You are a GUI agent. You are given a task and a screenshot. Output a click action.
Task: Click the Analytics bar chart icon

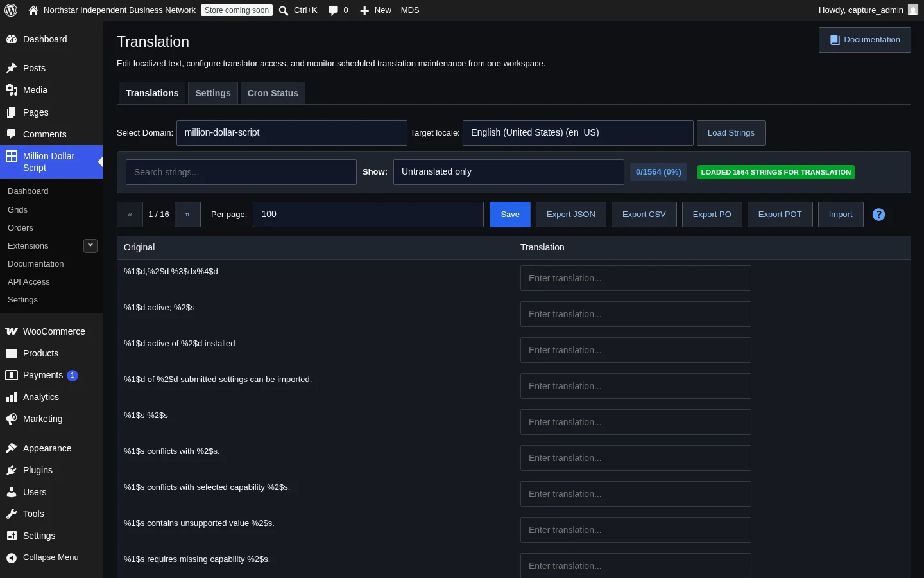12,397
